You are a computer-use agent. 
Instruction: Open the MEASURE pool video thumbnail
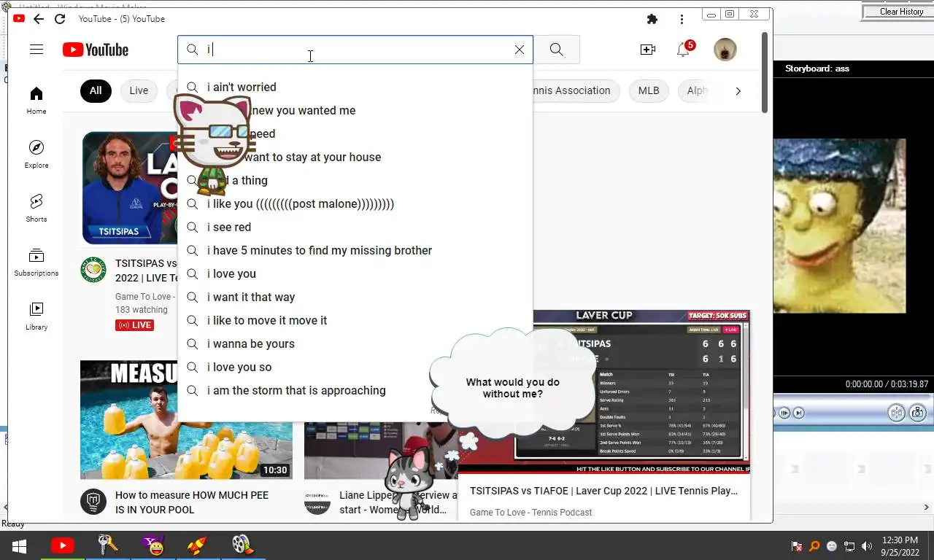tap(186, 420)
